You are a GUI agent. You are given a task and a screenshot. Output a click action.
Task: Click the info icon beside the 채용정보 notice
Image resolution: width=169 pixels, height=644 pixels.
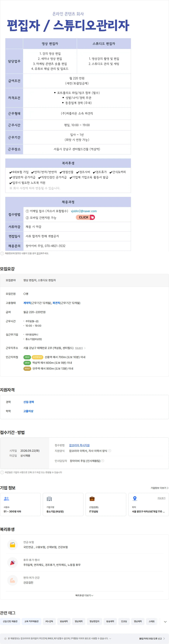coord(2,253)
